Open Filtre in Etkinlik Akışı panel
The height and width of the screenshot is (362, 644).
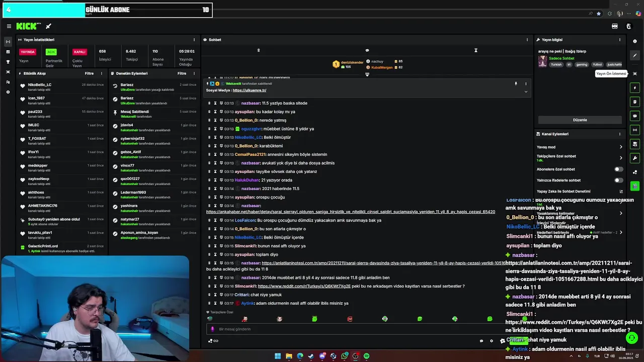[x=89, y=73]
